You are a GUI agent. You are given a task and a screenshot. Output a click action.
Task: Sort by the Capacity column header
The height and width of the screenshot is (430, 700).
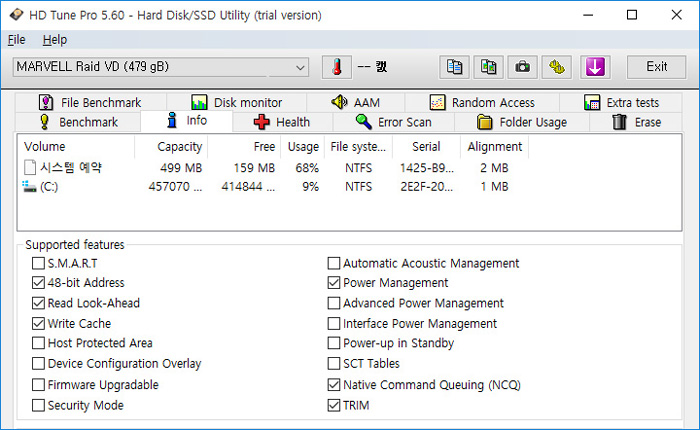coord(171,146)
